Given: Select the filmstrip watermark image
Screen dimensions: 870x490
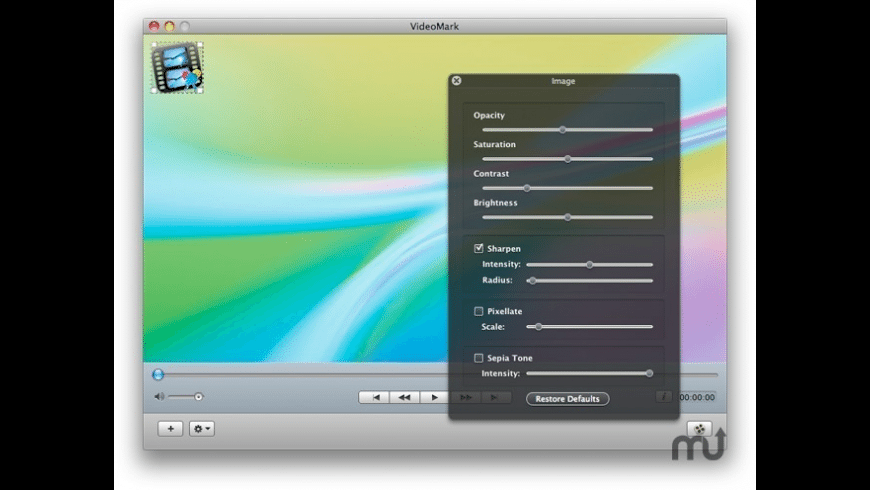Looking at the screenshot, I should [177, 67].
